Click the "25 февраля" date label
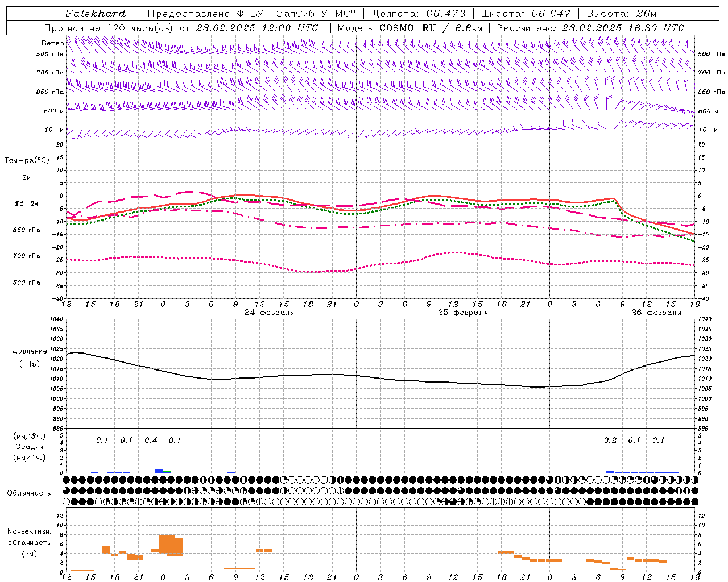Viewport: 728px width, 582px height. tap(463, 313)
